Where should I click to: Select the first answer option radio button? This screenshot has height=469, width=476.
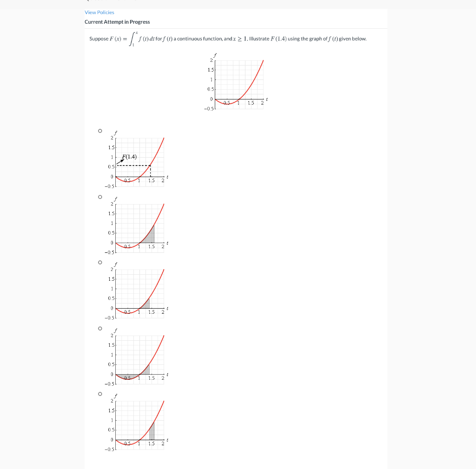tap(100, 131)
